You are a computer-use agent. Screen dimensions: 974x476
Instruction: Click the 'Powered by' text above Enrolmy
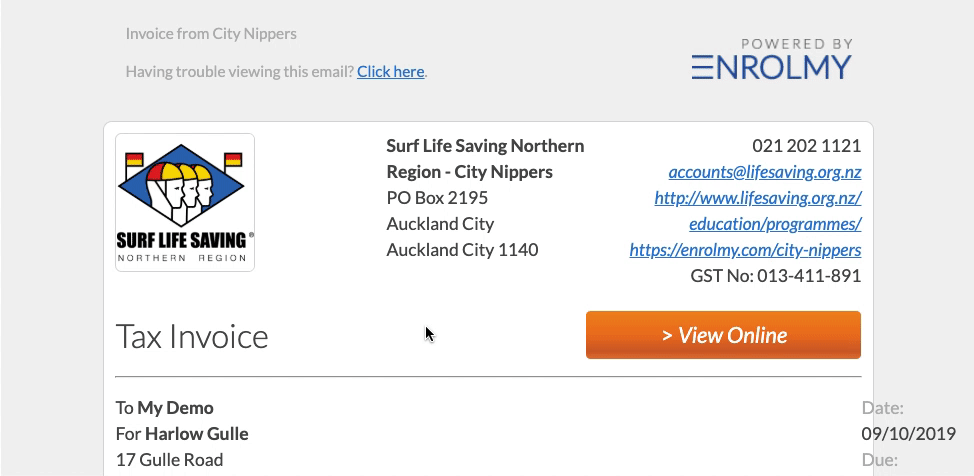[x=797, y=44]
